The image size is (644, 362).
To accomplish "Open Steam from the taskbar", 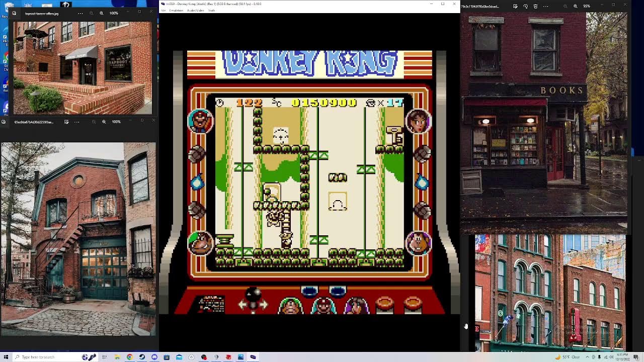I will tap(142, 357).
